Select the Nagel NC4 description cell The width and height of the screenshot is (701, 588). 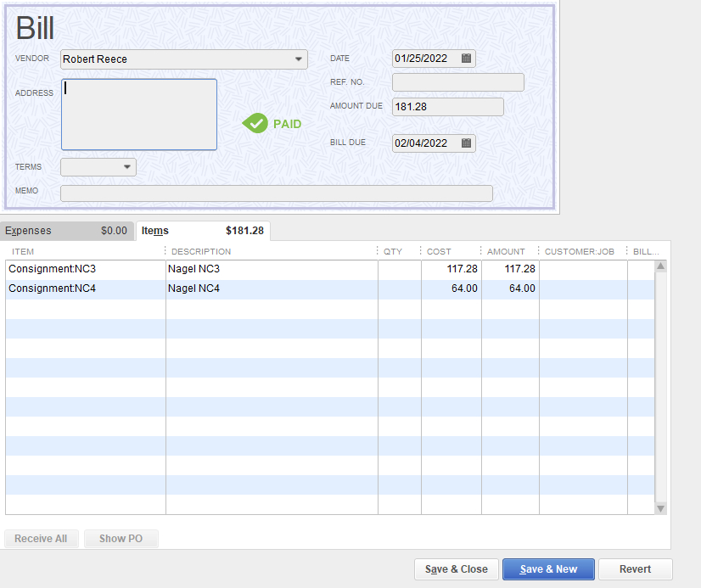(x=271, y=288)
